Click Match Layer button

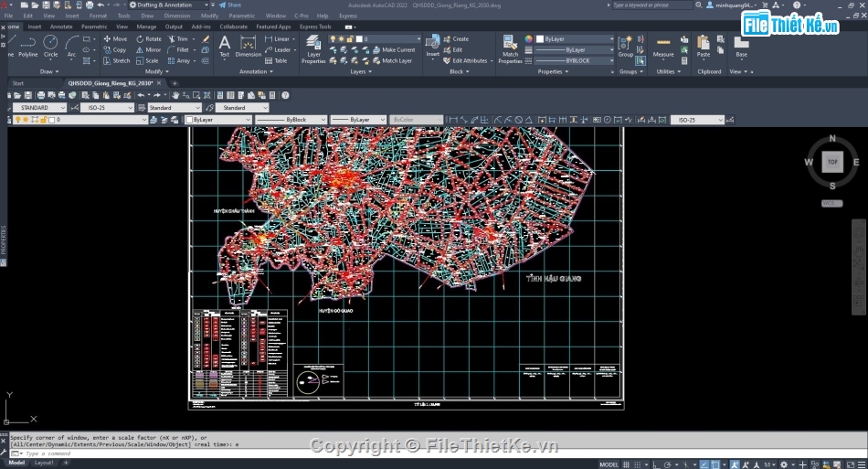click(x=393, y=61)
